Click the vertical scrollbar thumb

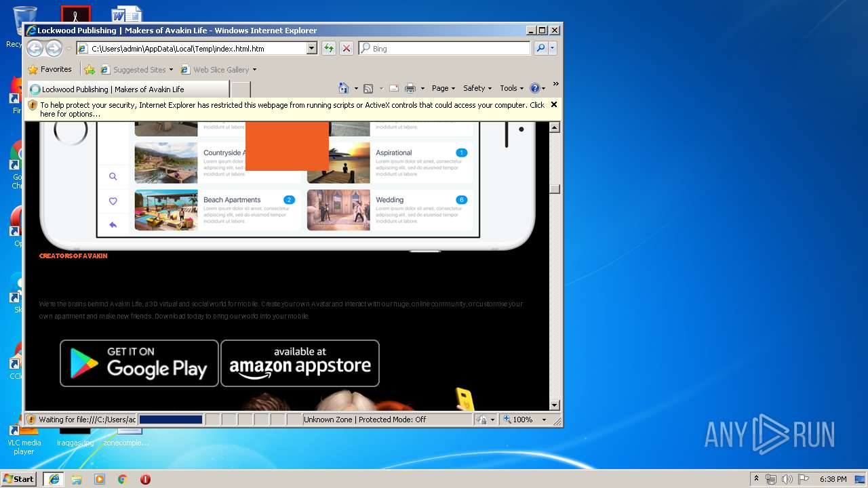pos(555,189)
